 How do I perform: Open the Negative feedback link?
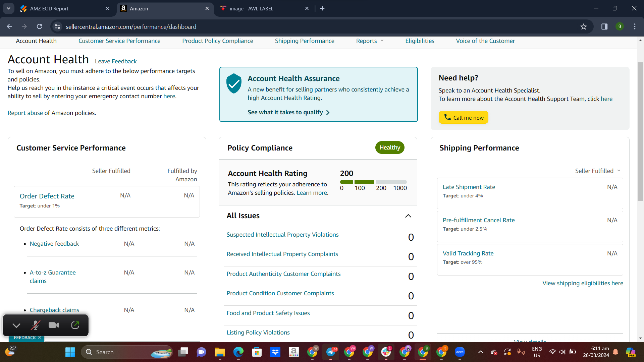point(54,244)
